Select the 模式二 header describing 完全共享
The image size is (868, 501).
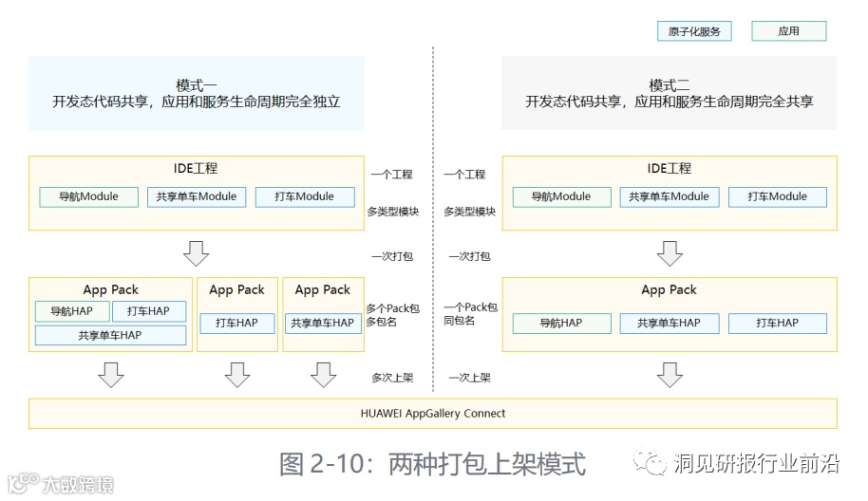[x=670, y=93]
